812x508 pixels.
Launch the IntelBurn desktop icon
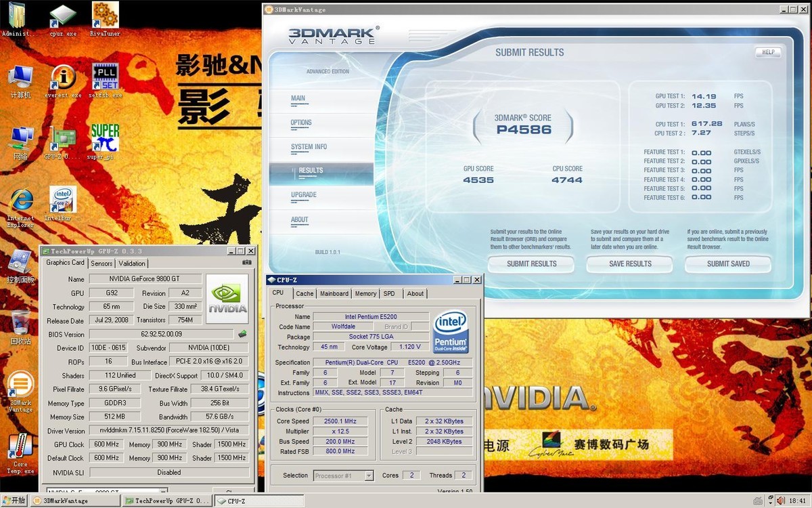point(63,203)
